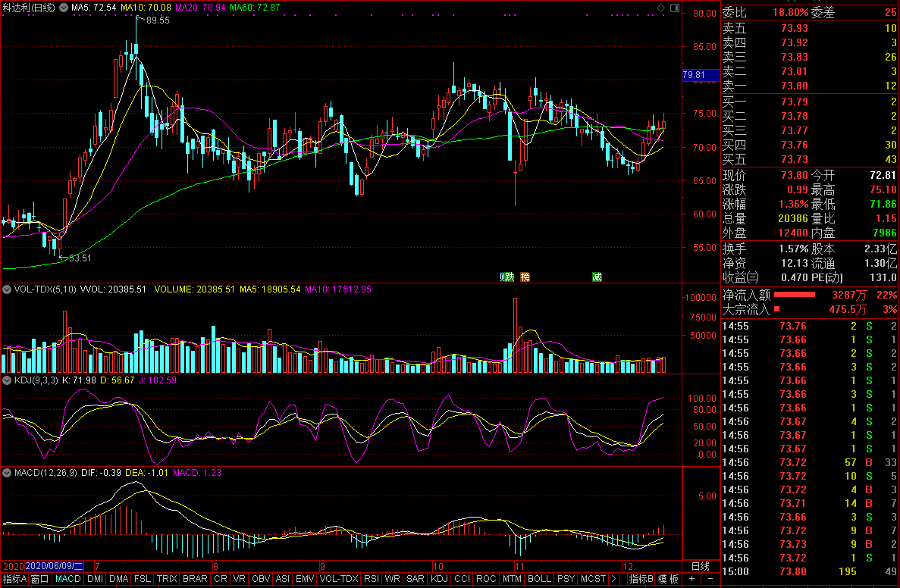
Task: Click the minus zoom-out button at bottom right
Action: coord(710,579)
